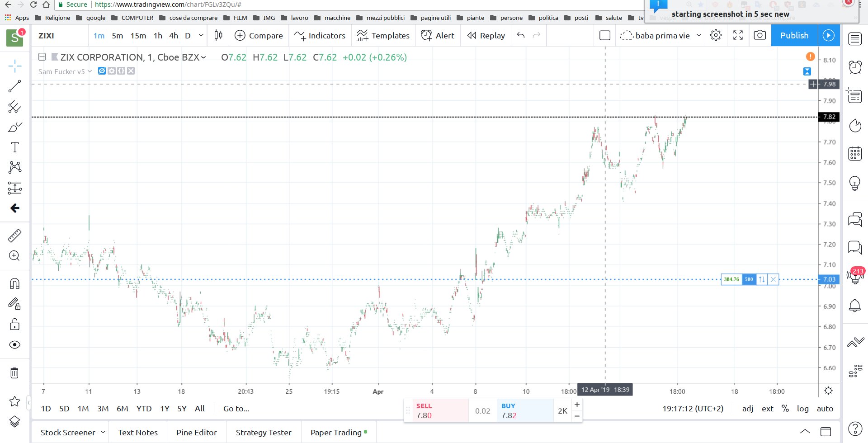868x443 pixels.
Task: Open the prediction and measurement tools
Action: tap(15, 188)
